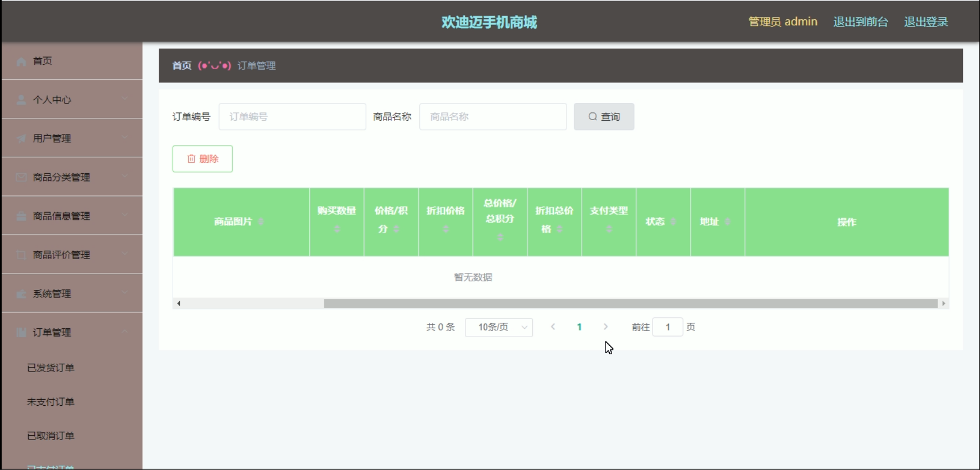Sort by 折扣总价格 column arrows

(x=559, y=229)
